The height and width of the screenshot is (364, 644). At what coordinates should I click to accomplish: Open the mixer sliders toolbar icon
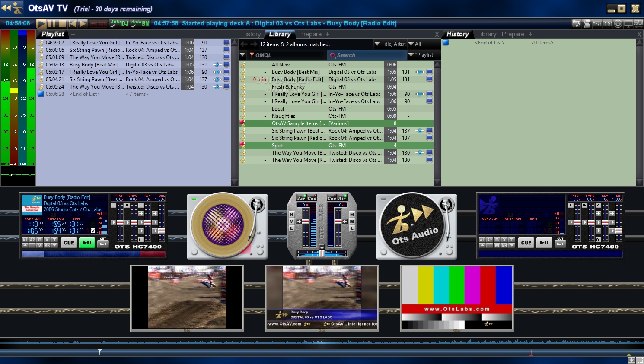tap(597, 23)
